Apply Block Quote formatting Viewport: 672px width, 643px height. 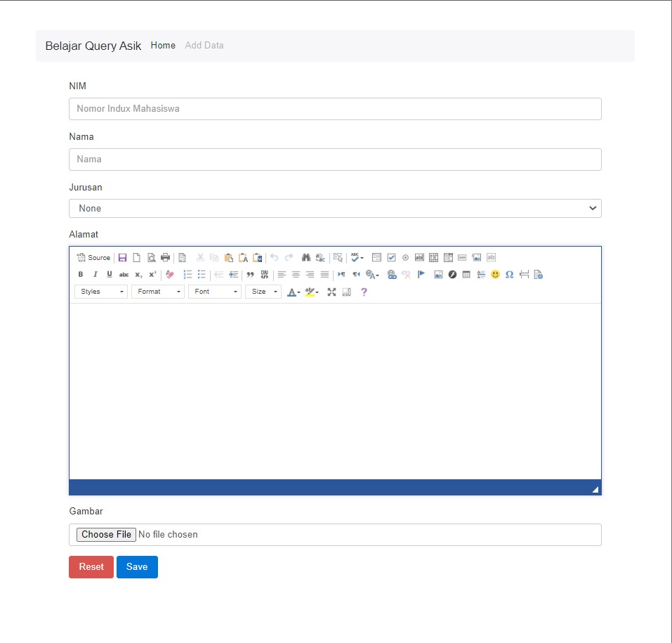tap(250, 275)
